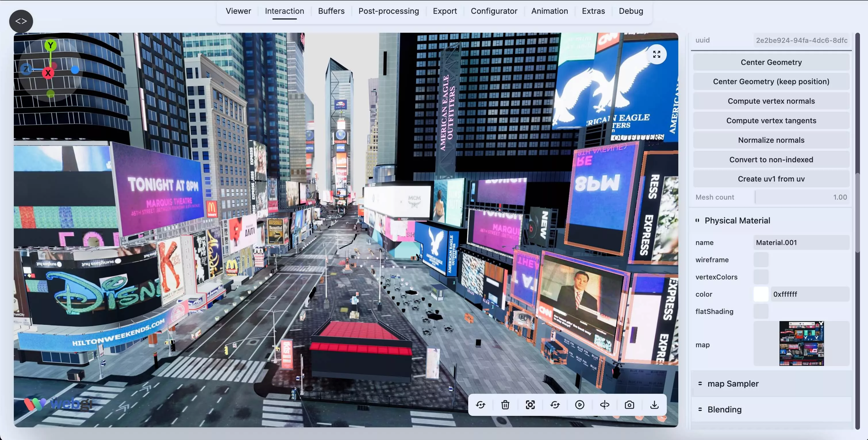The height and width of the screenshot is (440, 868).
Task: Enable the wireframe checkbox
Action: coord(761,260)
